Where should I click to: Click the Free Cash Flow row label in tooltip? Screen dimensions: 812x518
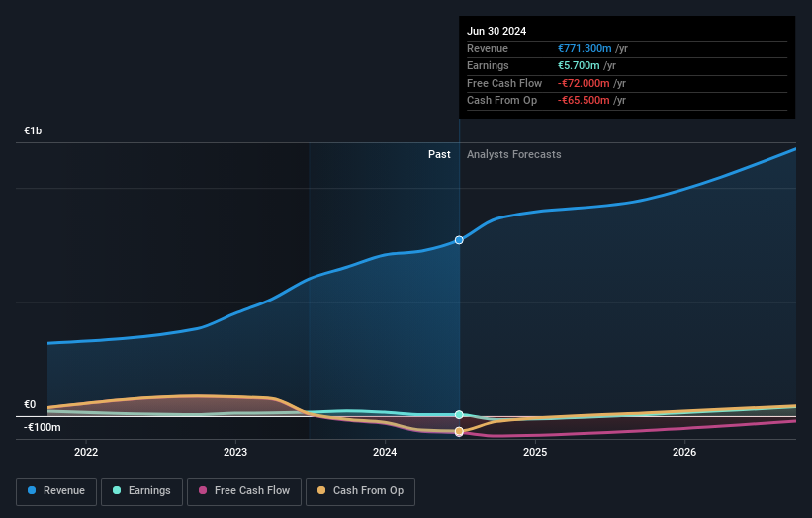pos(504,83)
